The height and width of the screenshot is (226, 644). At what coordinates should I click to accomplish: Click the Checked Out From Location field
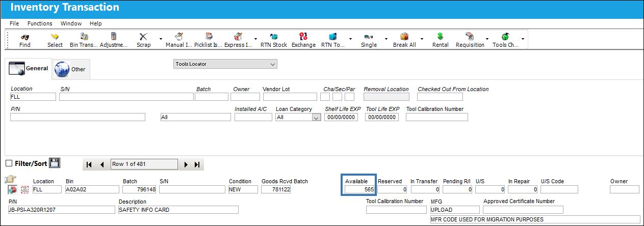[x=440, y=97]
